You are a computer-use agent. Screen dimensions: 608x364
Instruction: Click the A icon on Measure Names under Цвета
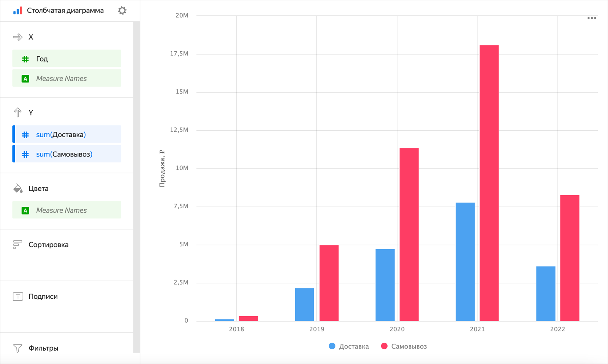(25, 210)
